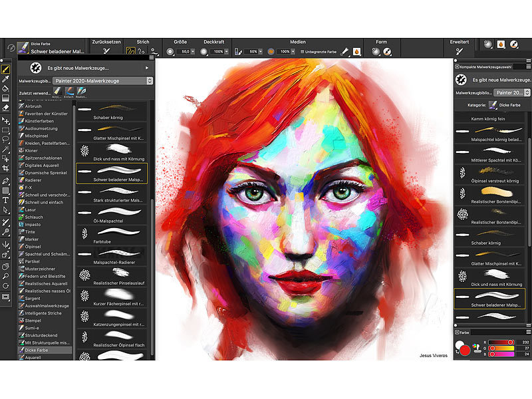Pick the Malspachtel-Radierer variant

pos(112,256)
